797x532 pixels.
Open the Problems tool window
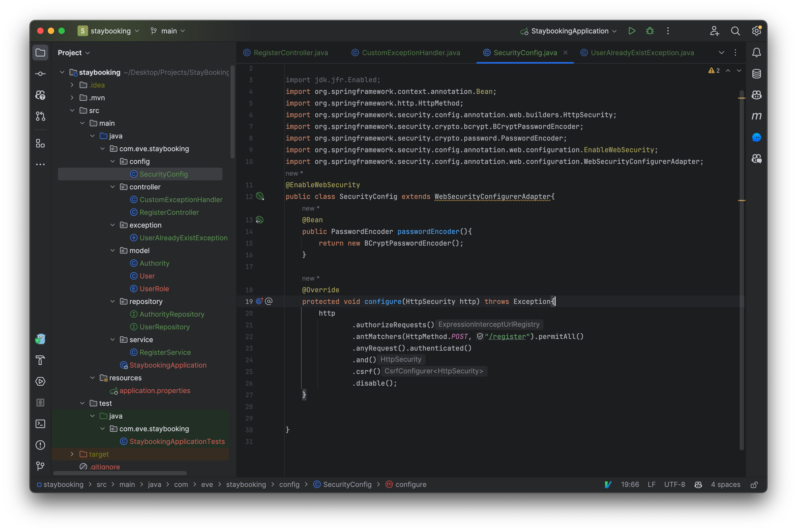(x=40, y=445)
